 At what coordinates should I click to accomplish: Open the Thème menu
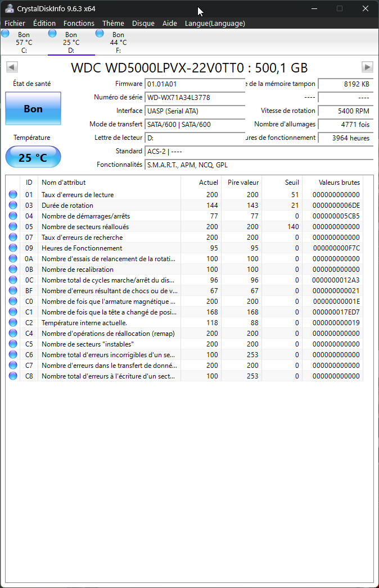[113, 23]
